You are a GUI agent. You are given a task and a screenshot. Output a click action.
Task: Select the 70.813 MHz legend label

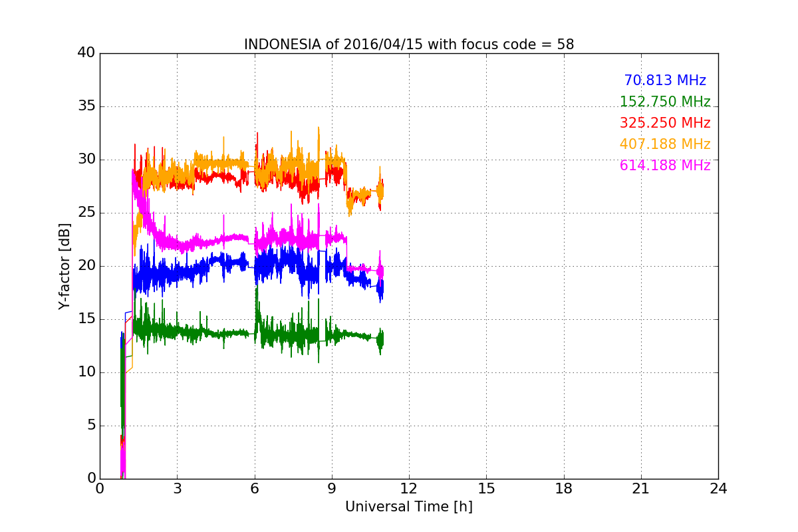coord(665,80)
